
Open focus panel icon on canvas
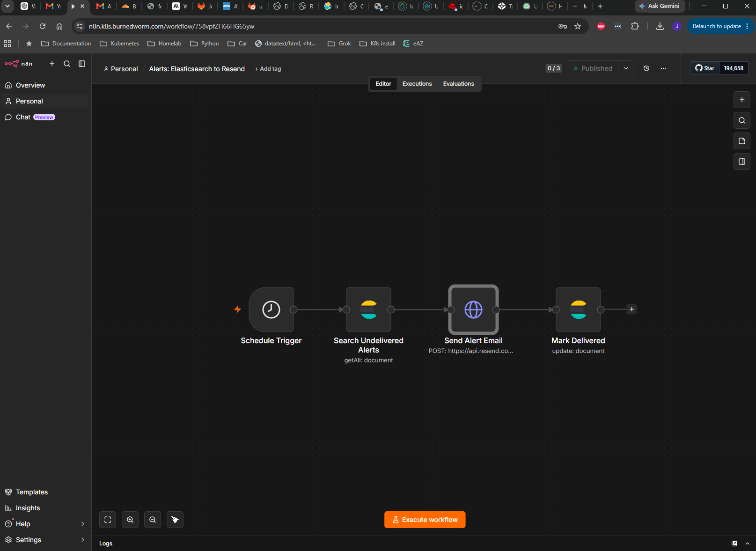point(741,162)
